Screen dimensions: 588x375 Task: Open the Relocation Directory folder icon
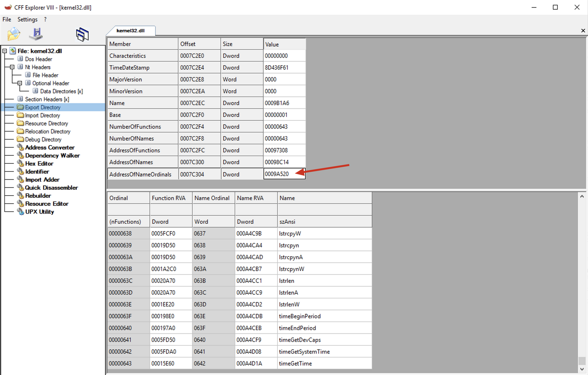(x=21, y=131)
